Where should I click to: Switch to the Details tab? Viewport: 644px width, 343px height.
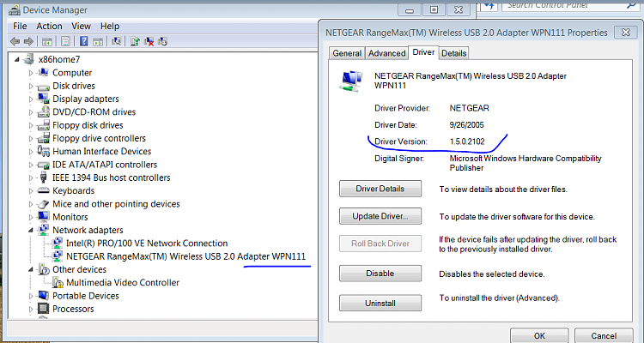(x=454, y=53)
